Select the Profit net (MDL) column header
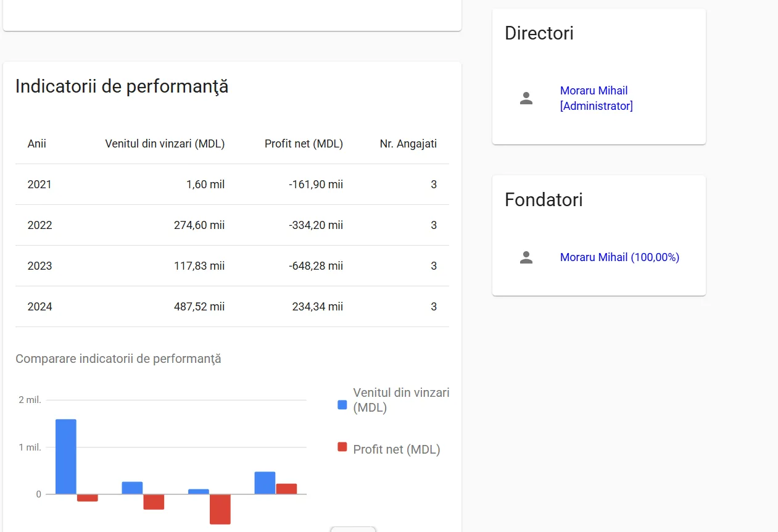 tap(304, 144)
